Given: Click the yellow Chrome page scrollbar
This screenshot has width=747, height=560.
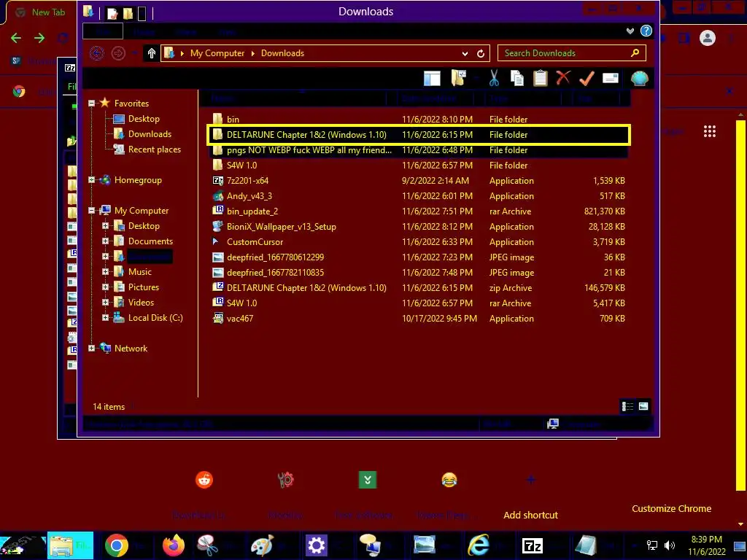Looking at the screenshot, I should tap(740, 306).
